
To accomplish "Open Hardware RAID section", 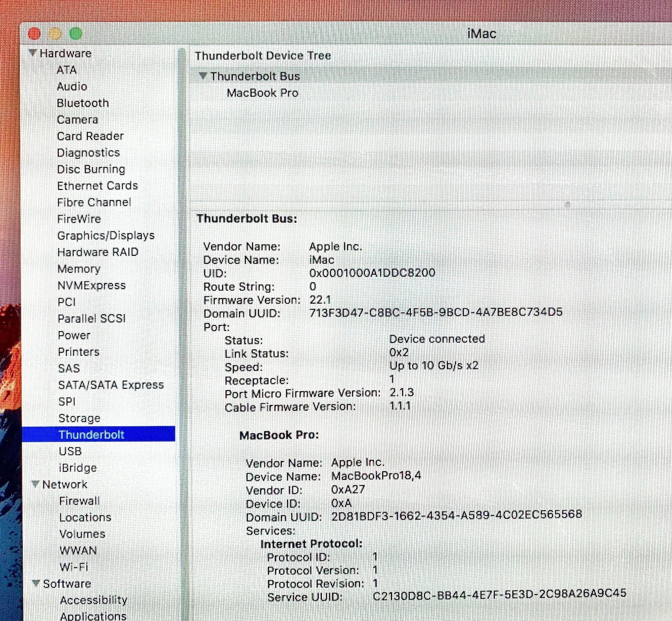I will click(98, 252).
